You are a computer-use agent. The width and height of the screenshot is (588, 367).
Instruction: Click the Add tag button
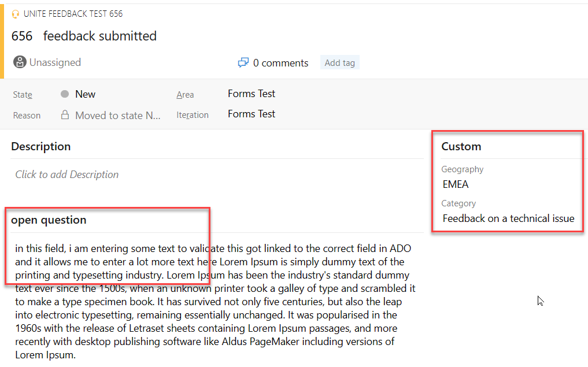pyautogui.click(x=339, y=62)
